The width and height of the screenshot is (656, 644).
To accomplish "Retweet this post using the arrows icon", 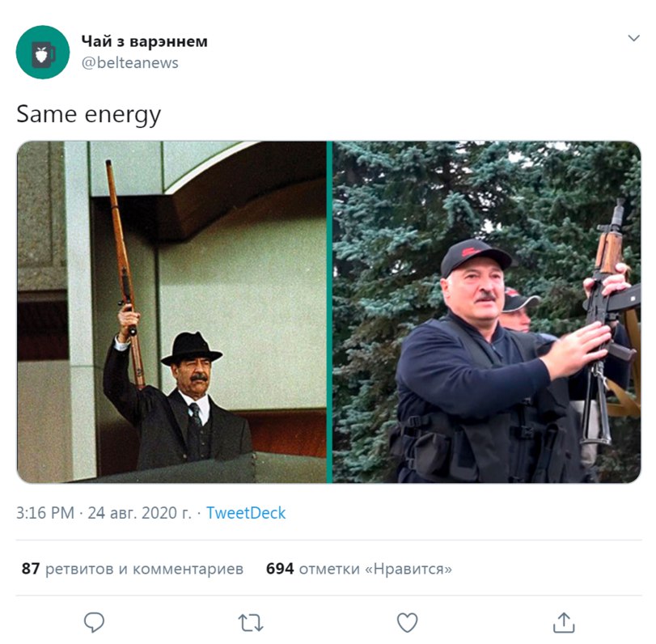I will pyautogui.click(x=251, y=623).
